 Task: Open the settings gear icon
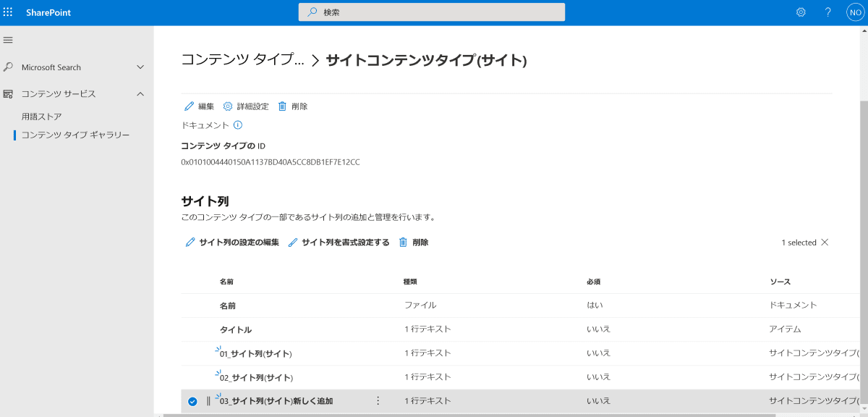tap(801, 12)
